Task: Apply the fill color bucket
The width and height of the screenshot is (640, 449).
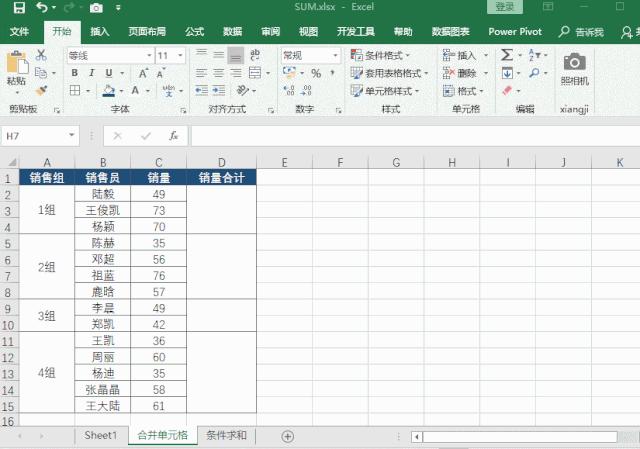Action: 109,90
